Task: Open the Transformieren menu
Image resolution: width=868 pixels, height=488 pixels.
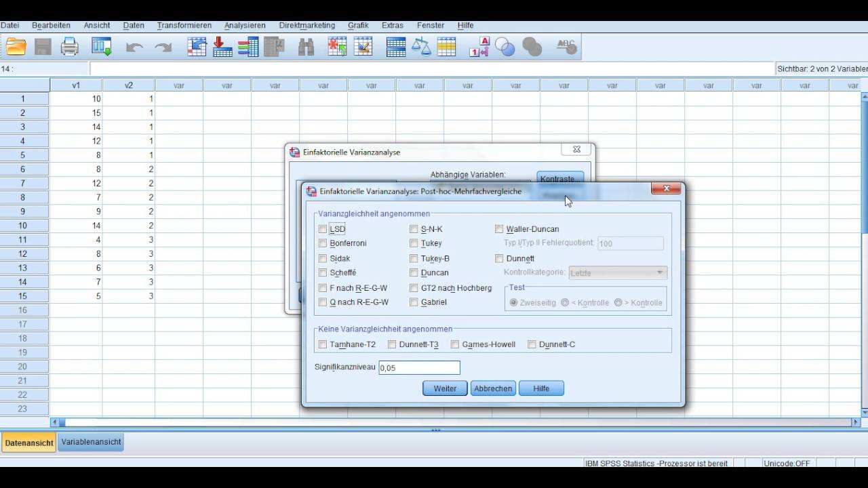Action: pos(184,26)
